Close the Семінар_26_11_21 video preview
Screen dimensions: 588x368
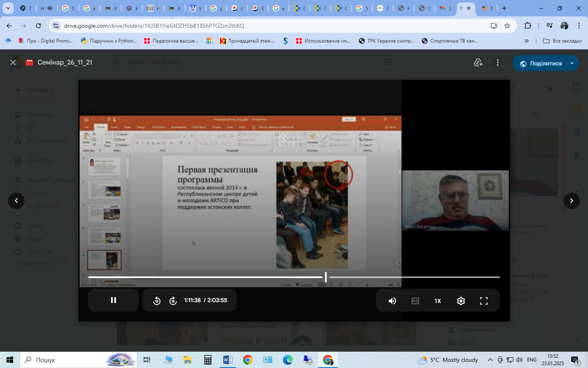click(x=13, y=63)
